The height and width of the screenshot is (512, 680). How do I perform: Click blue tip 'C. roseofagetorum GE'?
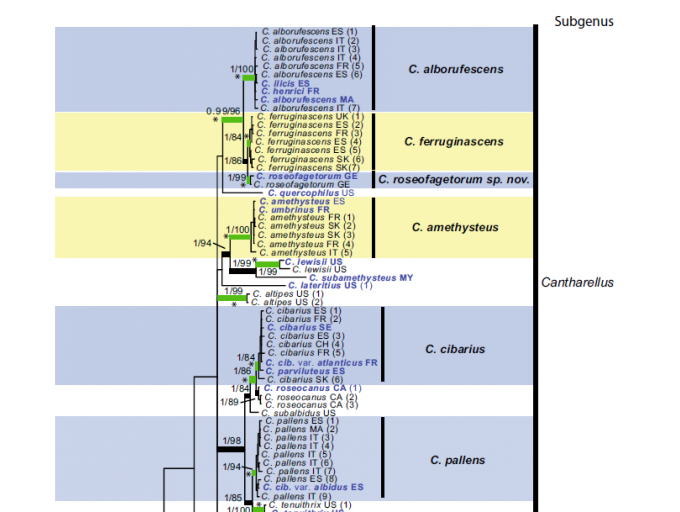307,176
